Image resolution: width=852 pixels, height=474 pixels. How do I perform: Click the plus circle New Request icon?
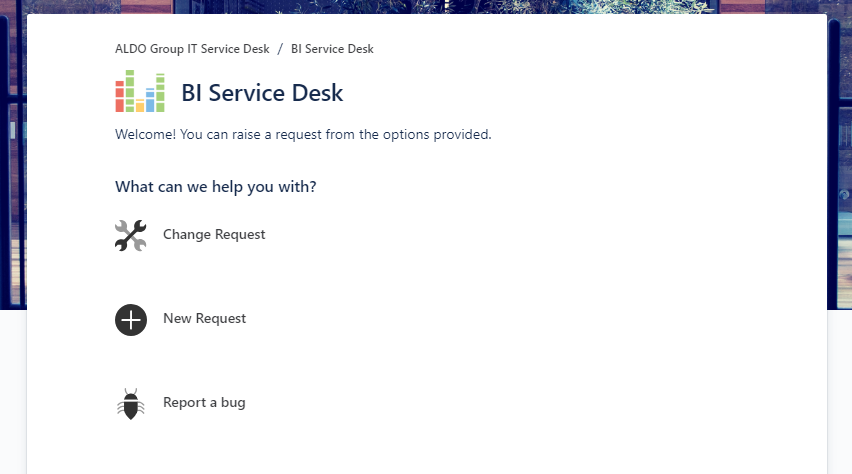coord(130,320)
